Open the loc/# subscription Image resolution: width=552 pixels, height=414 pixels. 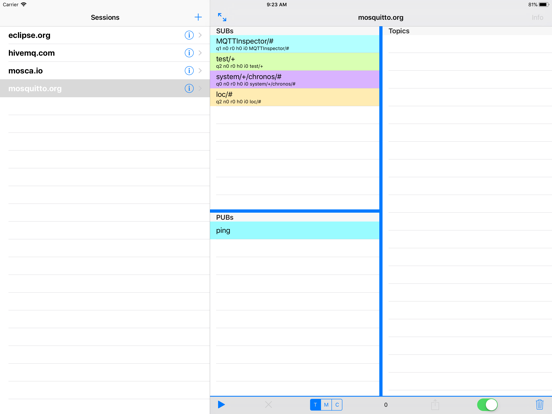295,97
